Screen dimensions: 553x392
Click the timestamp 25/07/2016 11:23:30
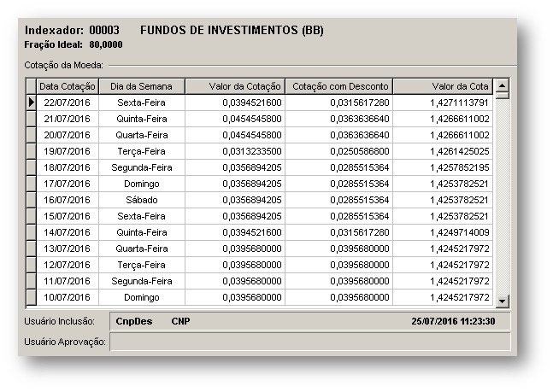tap(453, 321)
